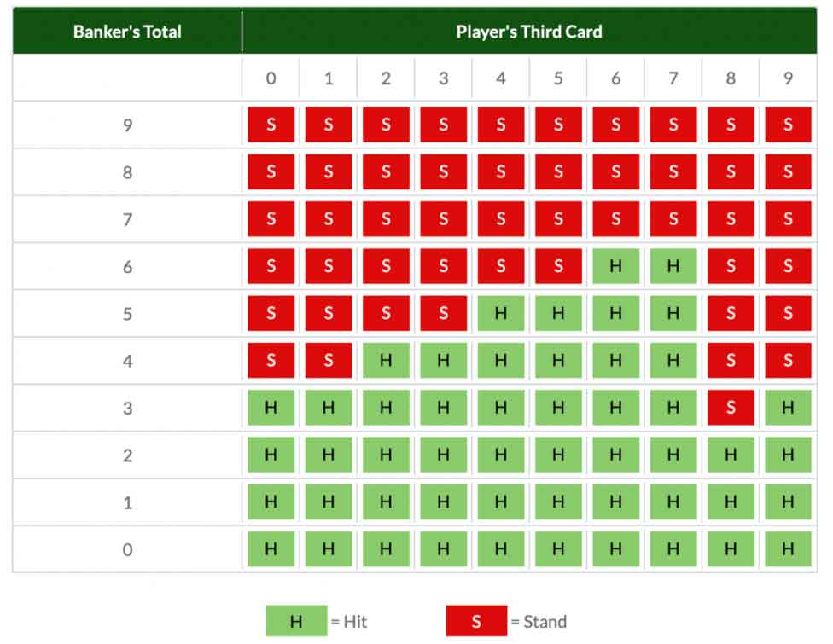Select the green H cell at banker 6, card 7
This screenshot has width=833, height=644.
click(x=673, y=266)
